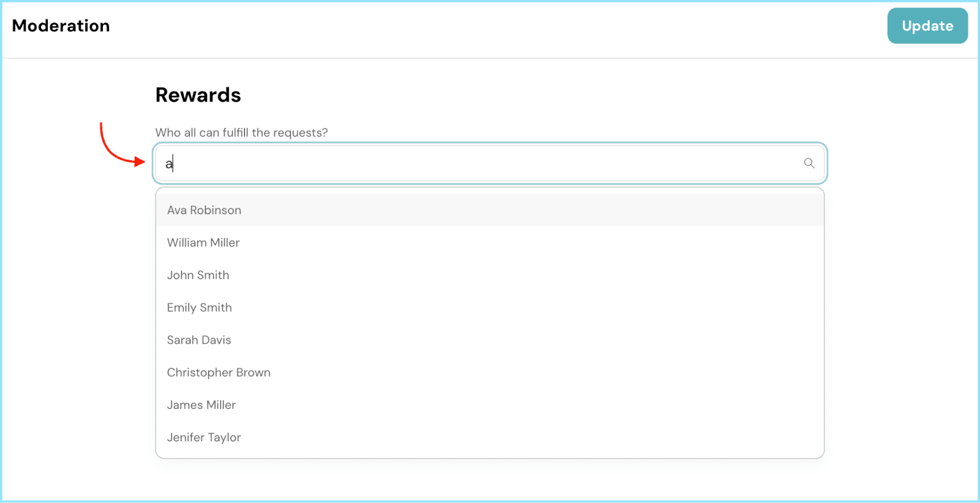980x503 pixels.
Task: Focus the request fulfiller search field
Action: 484,163
